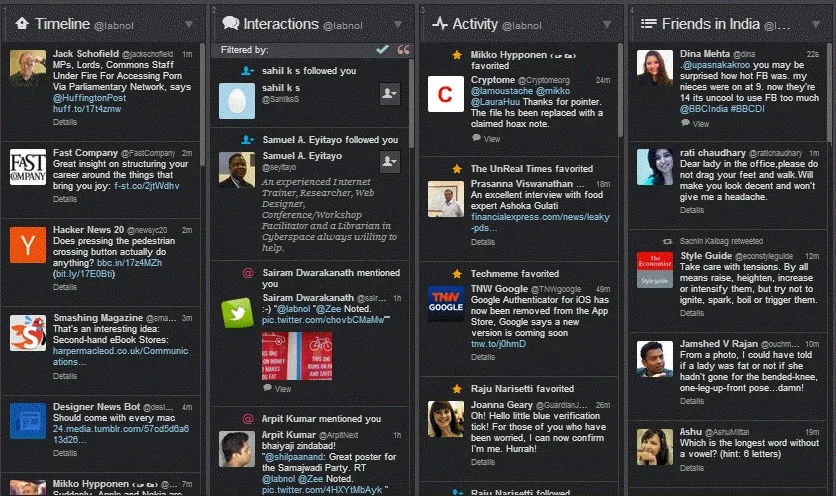Open the bbc.in/17z4MZh link
Screen dimensions: 836x496
[130, 263]
